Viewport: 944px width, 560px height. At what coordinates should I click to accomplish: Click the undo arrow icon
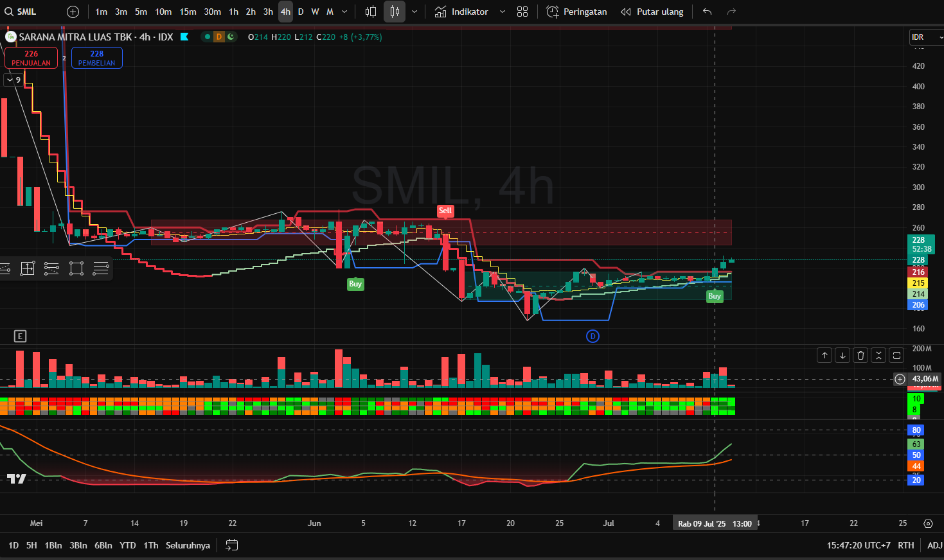[x=707, y=12]
